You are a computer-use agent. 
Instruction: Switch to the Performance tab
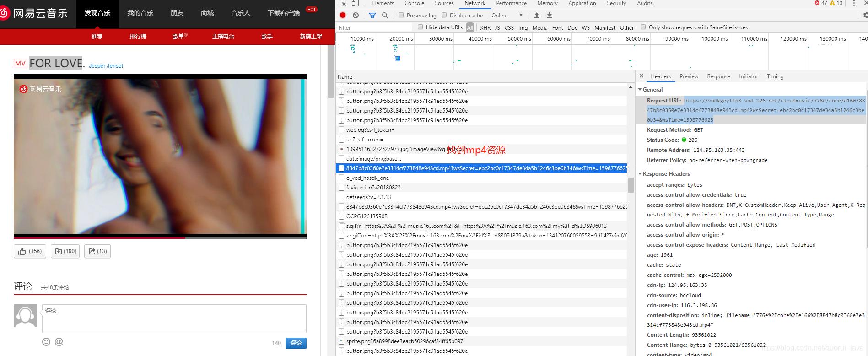tap(512, 3)
